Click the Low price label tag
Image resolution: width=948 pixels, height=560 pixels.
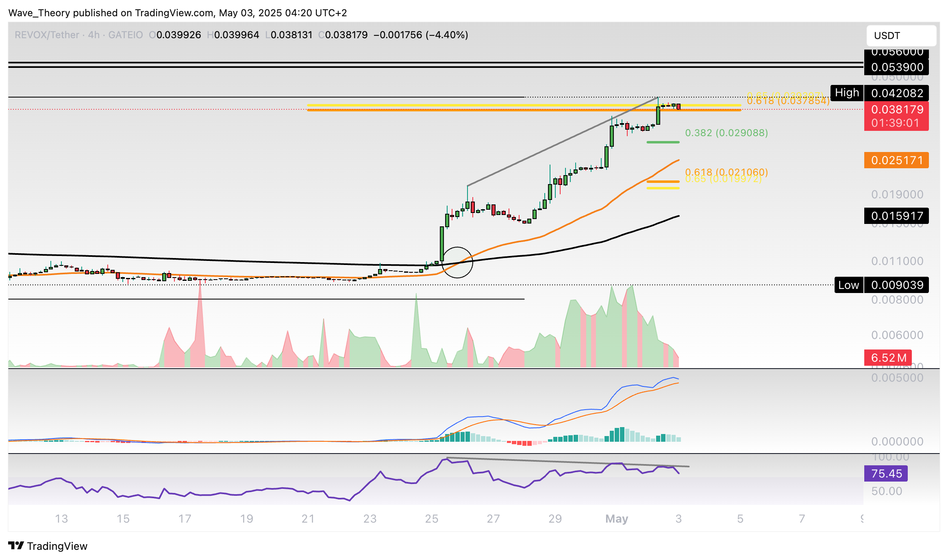[848, 285]
